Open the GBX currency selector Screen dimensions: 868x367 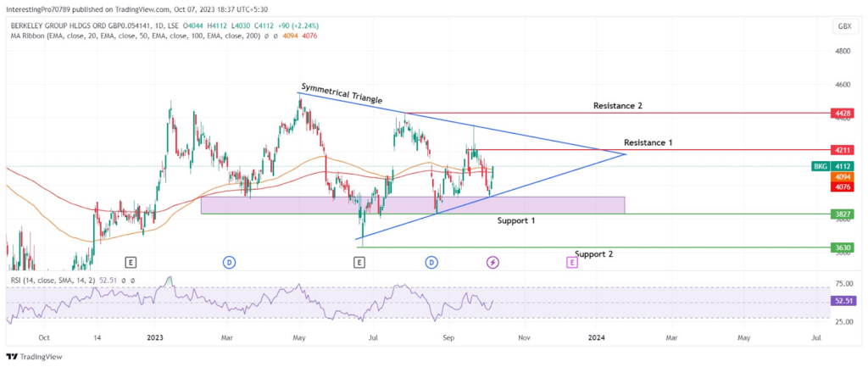click(x=845, y=26)
